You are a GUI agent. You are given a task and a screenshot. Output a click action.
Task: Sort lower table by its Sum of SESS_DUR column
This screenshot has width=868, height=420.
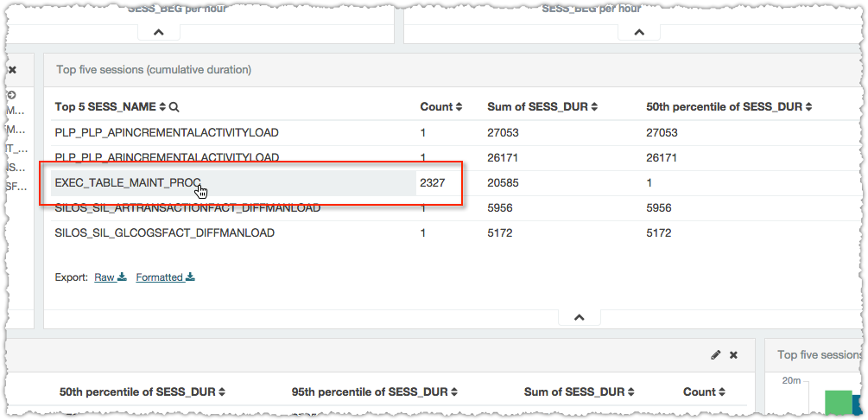pos(631,392)
